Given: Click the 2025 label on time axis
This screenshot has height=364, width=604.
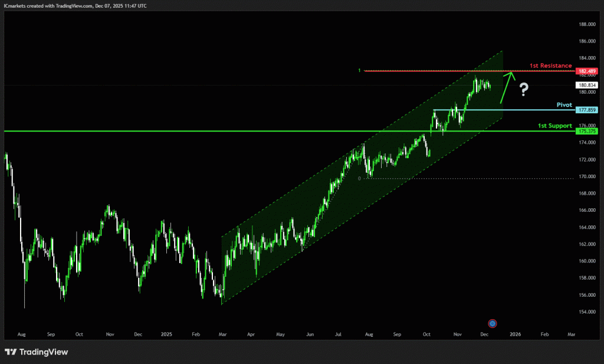Looking at the screenshot, I should tap(167, 334).
